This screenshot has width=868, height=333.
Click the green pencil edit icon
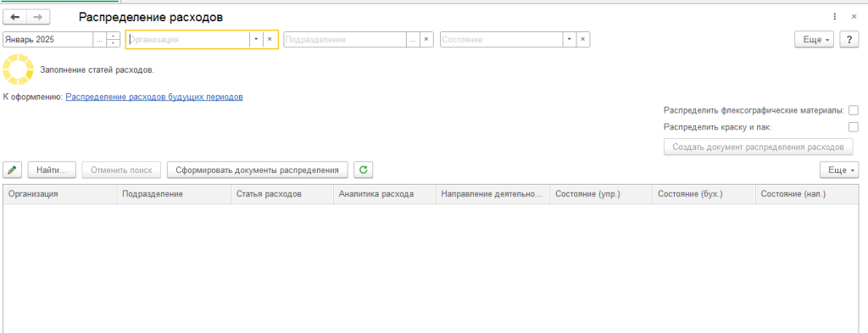13,169
